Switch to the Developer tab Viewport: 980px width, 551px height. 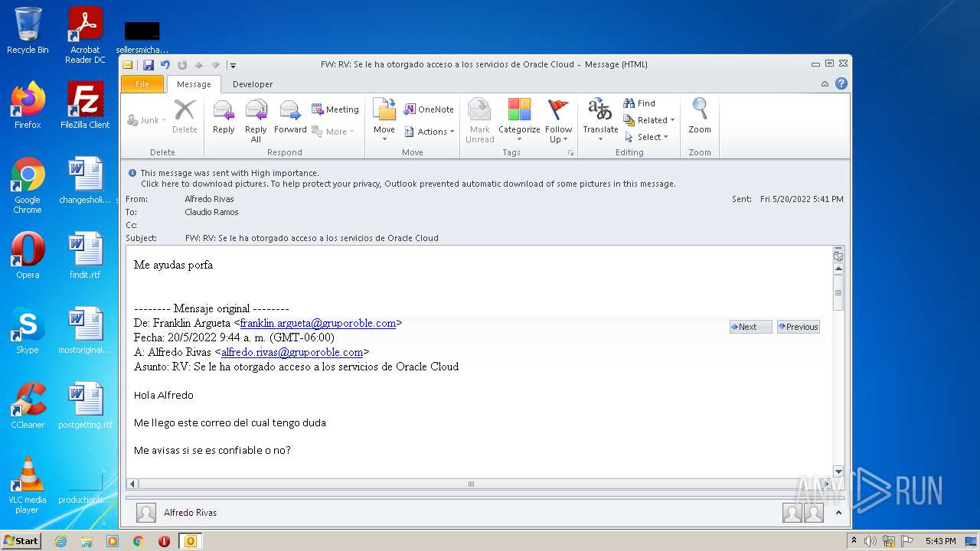[253, 84]
